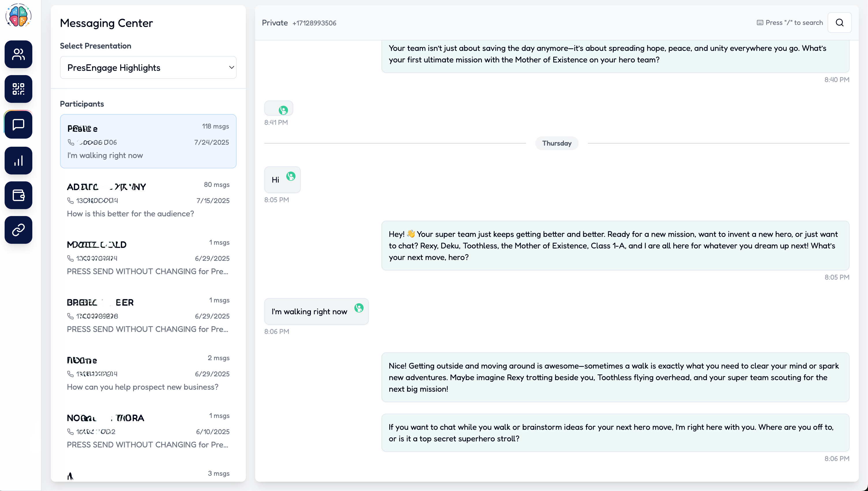Click the dropdown chevron arrow in Select Presentation
Screen dimensions: 868x491
(231, 68)
